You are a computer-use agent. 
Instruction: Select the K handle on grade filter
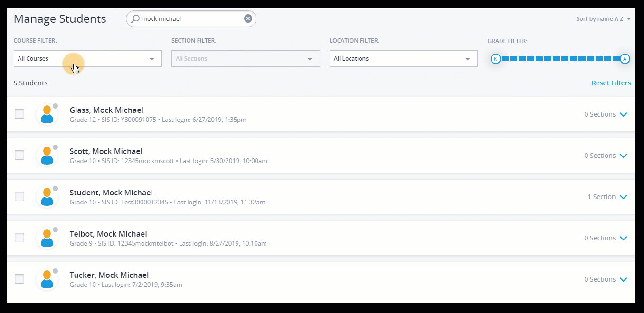pos(495,59)
